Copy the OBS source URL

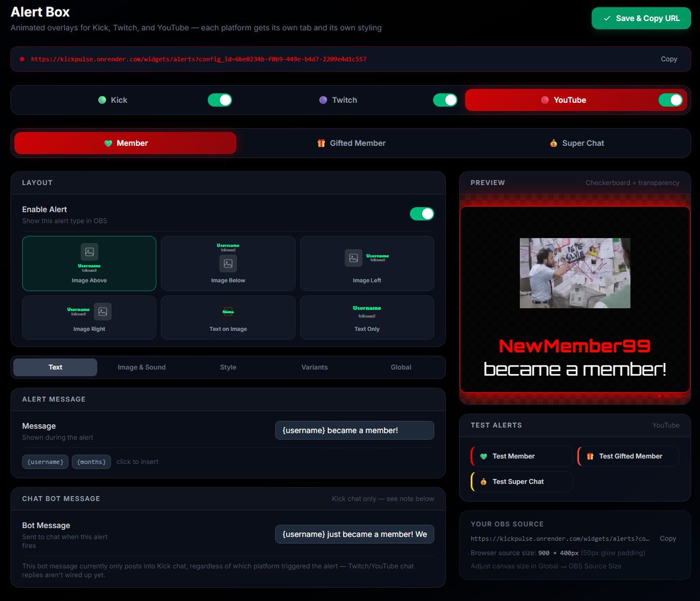coord(668,539)
